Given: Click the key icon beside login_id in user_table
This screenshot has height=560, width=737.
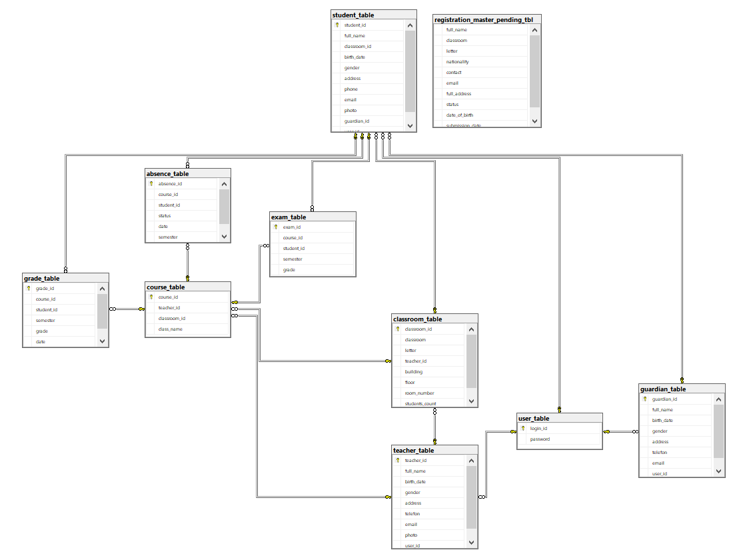Looking at the screenshot, I should (524, 428).
